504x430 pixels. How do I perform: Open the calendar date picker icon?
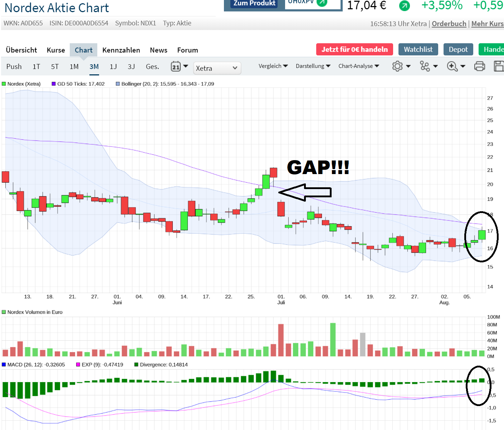[x=176, y=66]
